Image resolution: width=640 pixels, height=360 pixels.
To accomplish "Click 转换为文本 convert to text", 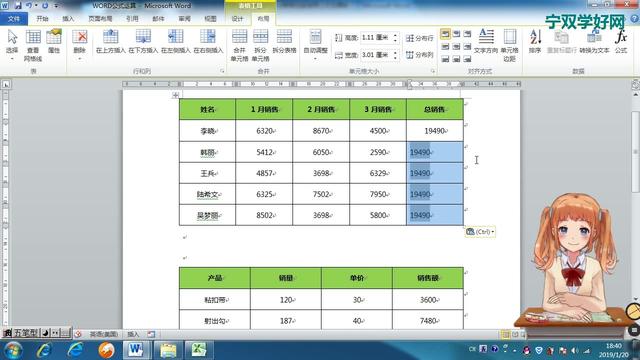I will (x=594, y=42).
